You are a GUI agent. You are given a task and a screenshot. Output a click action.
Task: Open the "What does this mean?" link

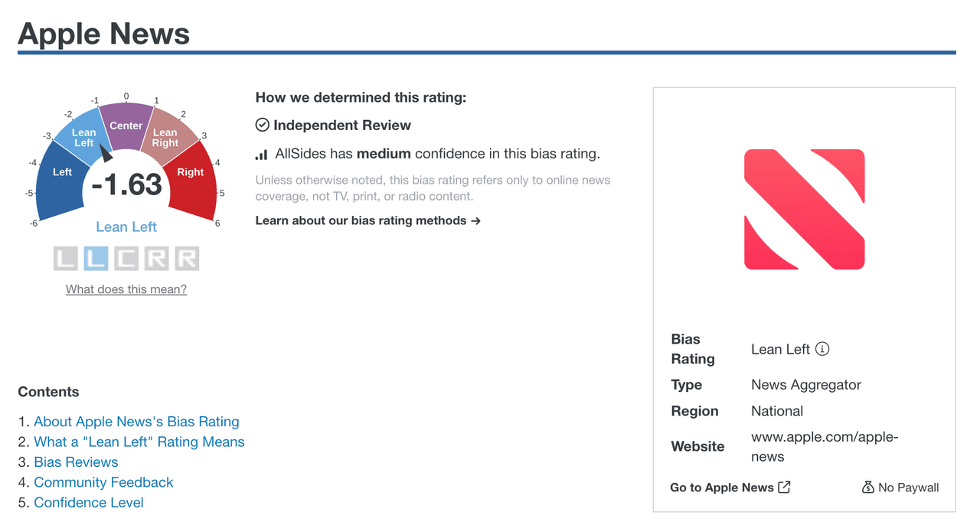(126, 289)
